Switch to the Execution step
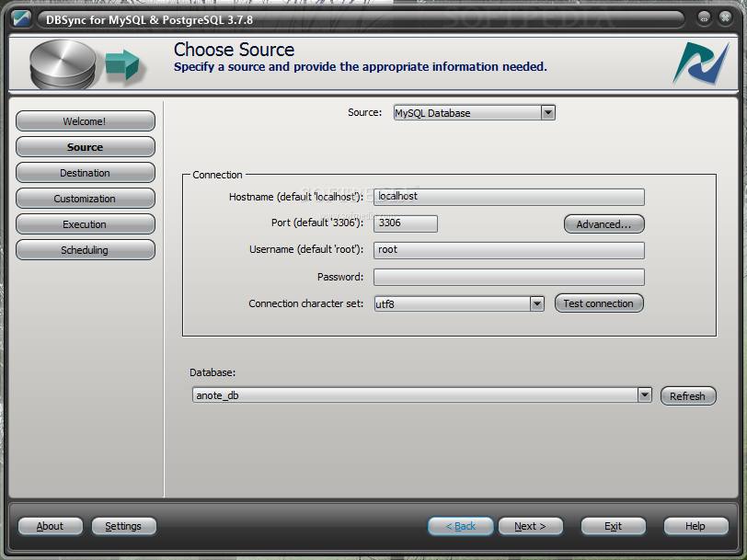Viewport: 747px width, 560px height. [86, 223]
